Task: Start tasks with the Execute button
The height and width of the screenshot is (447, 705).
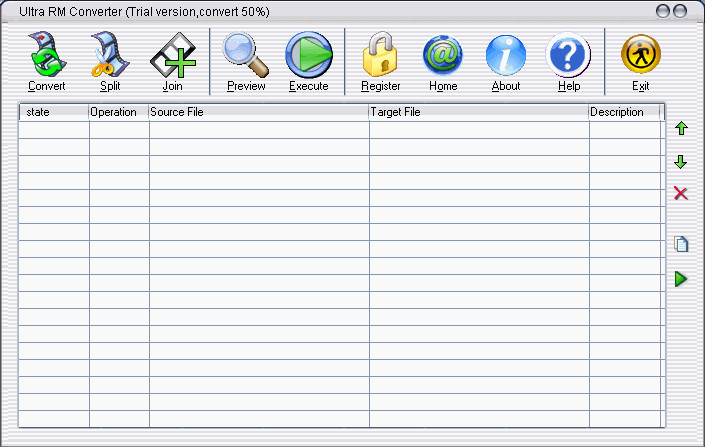Action: pyautogui.click(x=309, y=62)
